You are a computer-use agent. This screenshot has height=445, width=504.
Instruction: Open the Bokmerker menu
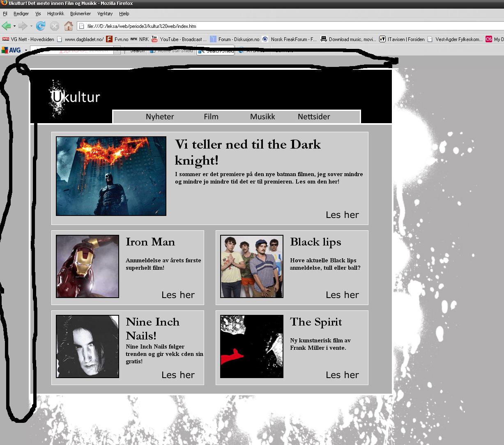[x=81, y=14]
